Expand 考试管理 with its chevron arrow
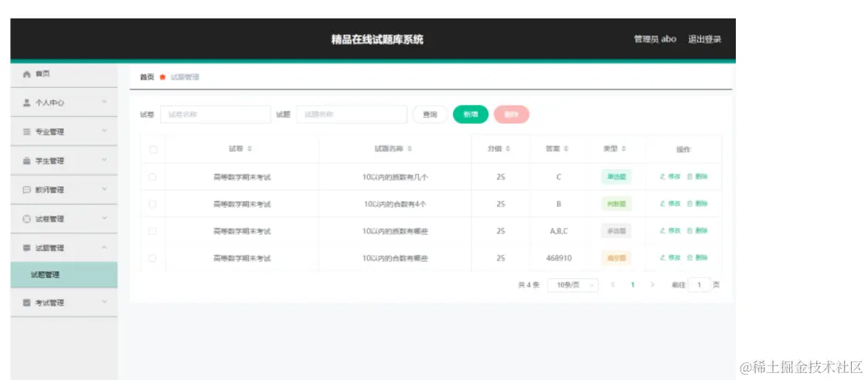868x380 pixels. tap(104, 302)
